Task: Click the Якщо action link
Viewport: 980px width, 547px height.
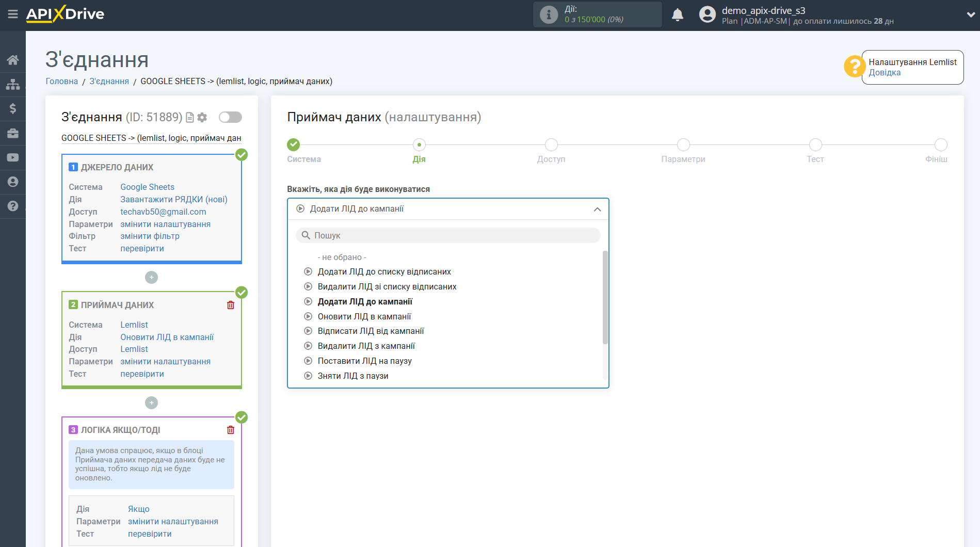Action: (x=139, y=509)
